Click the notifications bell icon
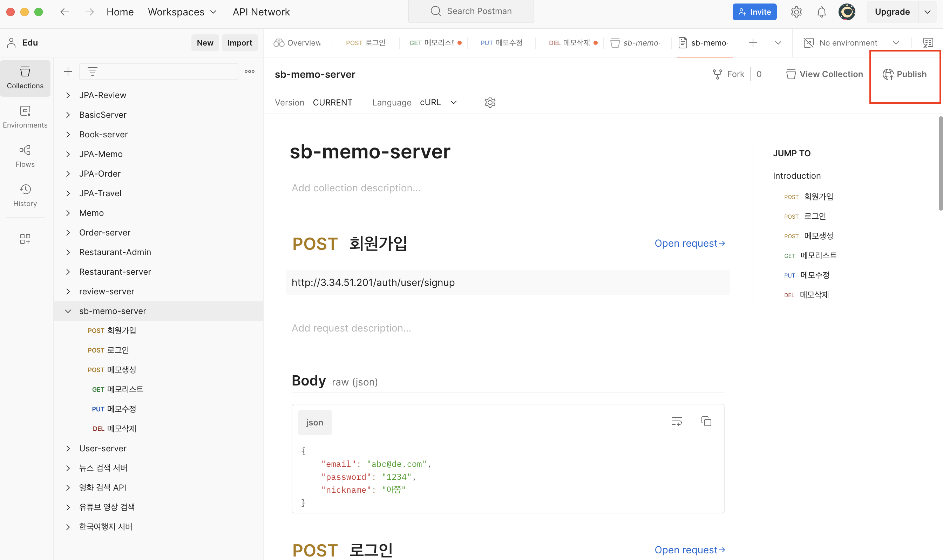943x560 pixels. click(x=821, y=12)
